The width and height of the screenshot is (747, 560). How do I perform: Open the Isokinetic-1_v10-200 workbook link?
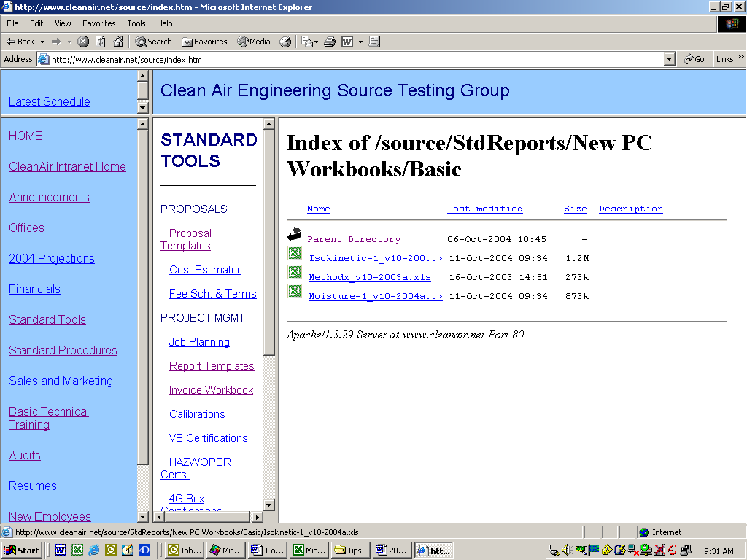tap(376, 258)
